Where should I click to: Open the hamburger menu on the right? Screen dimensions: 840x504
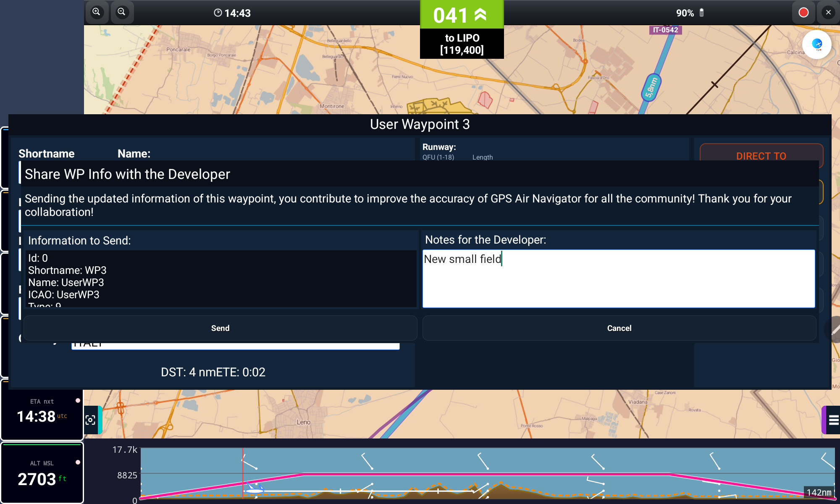pyautogui.click(x=833, y=420)
